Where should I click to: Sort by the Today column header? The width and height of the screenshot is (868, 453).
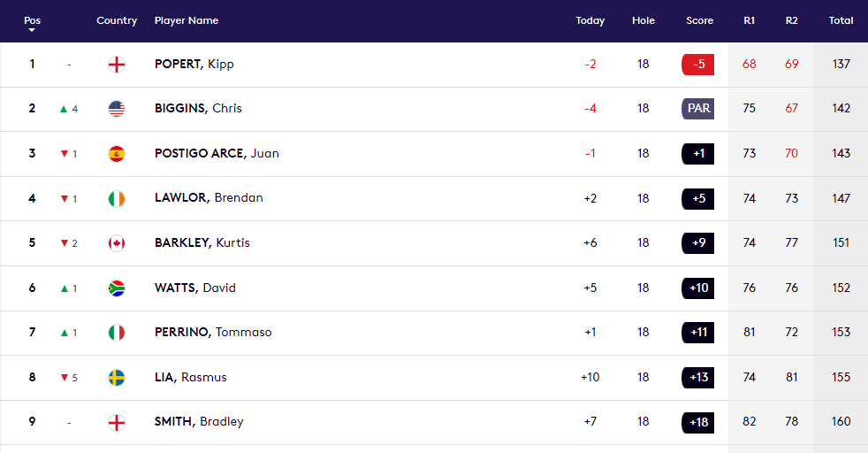(x=590, y=20)
